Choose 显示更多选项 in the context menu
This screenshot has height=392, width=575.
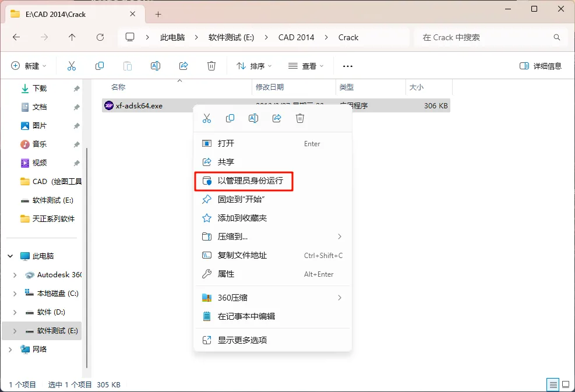273,340
